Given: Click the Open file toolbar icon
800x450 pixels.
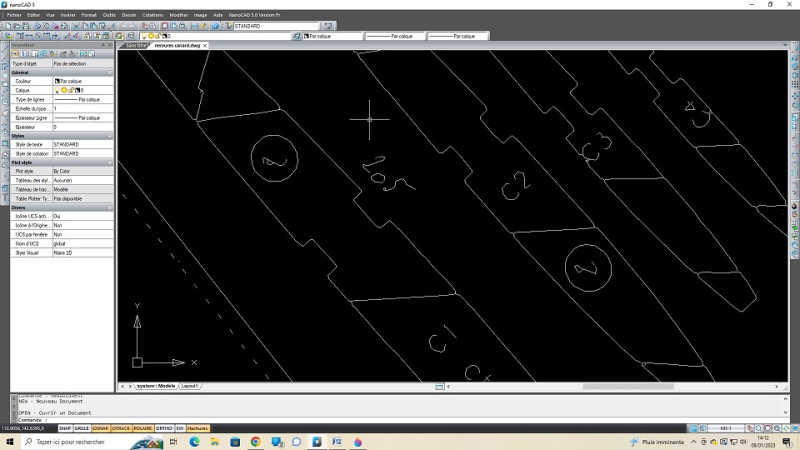Looking at the screenshot, I should 17,26.
